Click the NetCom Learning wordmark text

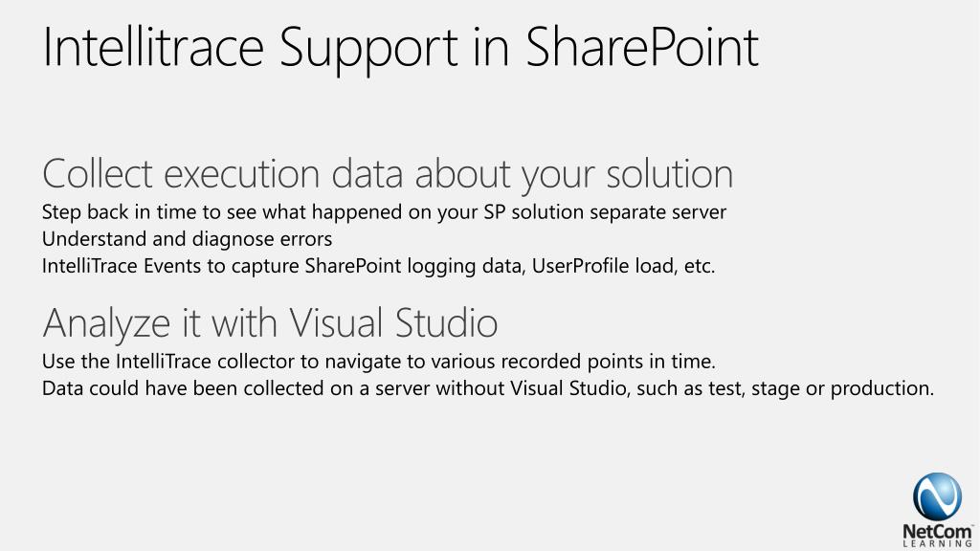point(938,536)
